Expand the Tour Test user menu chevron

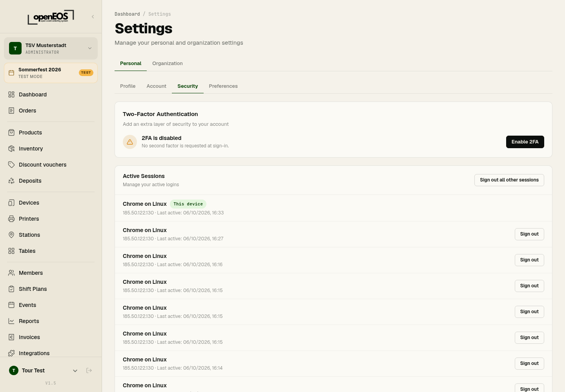tap(75, 370)
